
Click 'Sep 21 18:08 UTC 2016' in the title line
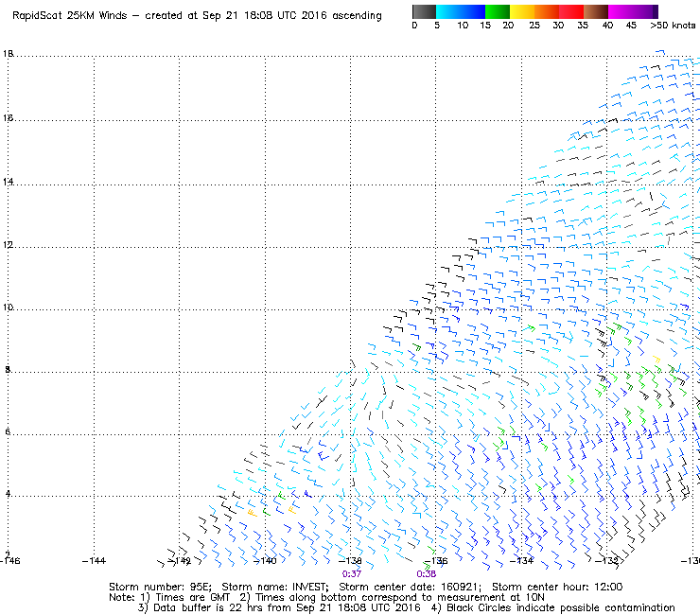coord(265,16)
